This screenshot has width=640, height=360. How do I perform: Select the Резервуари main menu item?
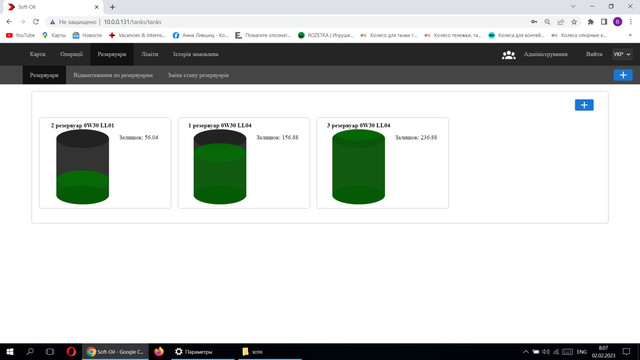tap(112, 54)
